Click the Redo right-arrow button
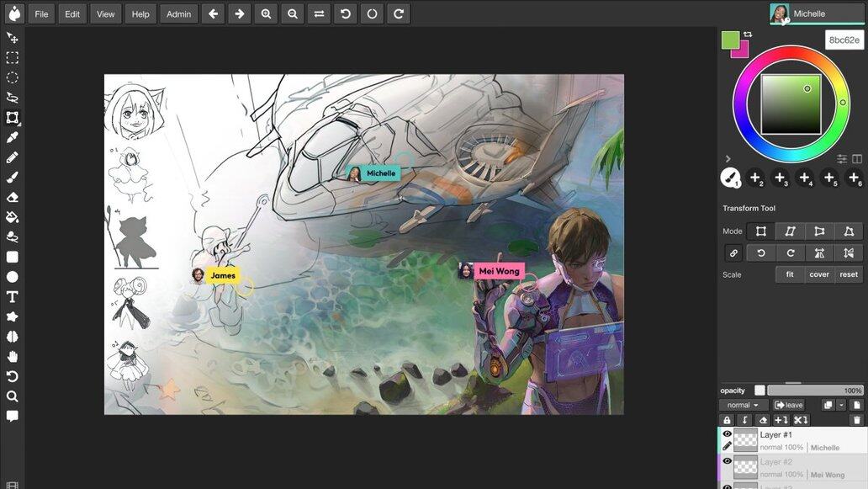 [x=240, y=13]
